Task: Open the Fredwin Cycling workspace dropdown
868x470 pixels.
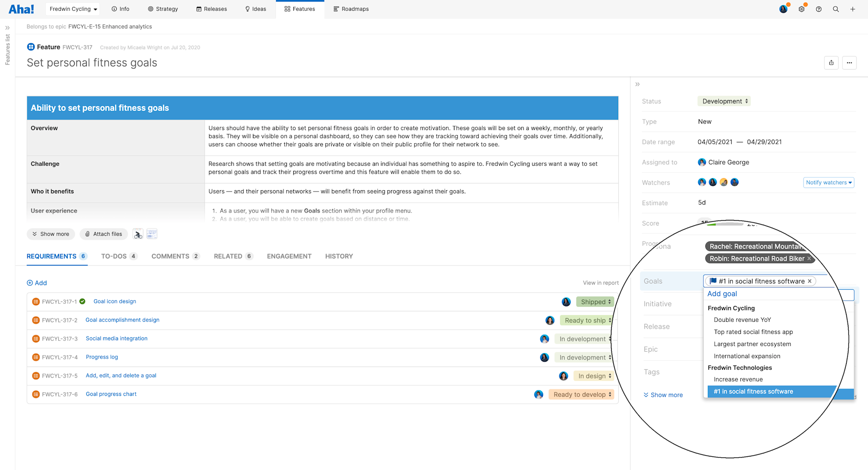Action: tap(72, 9)
